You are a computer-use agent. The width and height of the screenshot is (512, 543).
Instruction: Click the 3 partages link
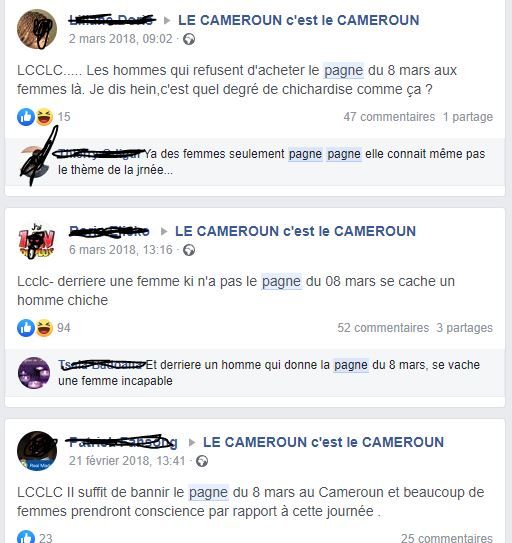point(465,328)
